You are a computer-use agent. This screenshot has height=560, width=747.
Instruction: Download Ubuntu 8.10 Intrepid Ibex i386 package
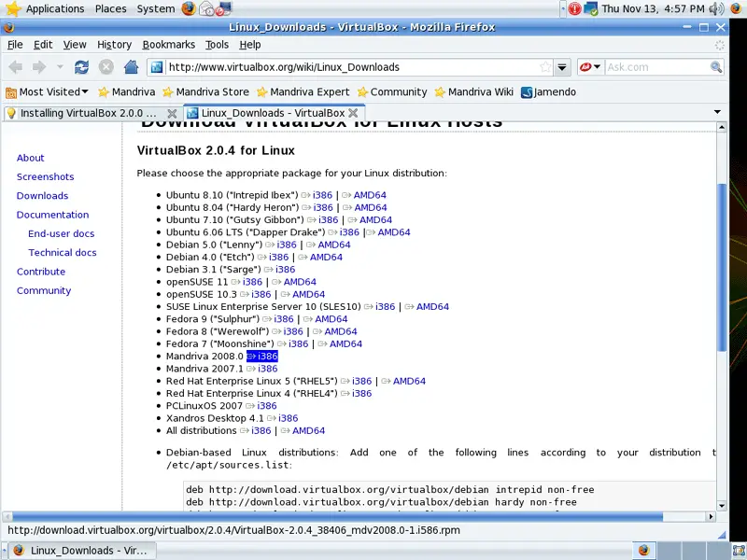322,195
